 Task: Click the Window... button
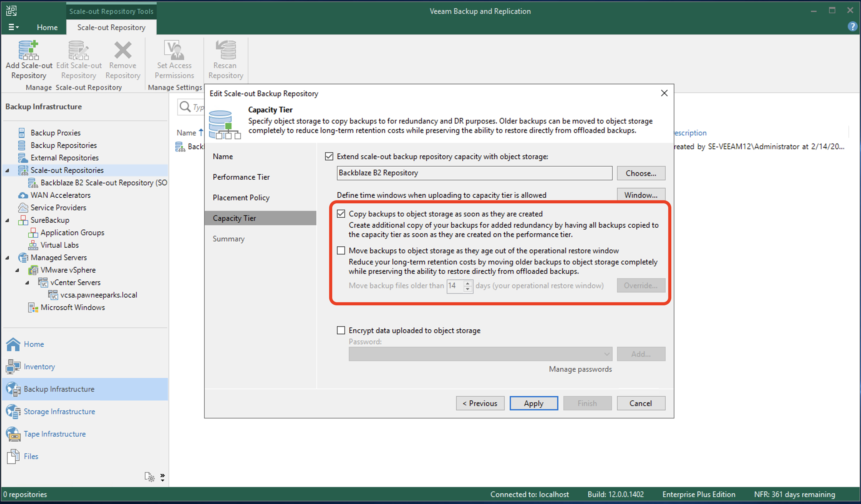click(x=641, y=195)
